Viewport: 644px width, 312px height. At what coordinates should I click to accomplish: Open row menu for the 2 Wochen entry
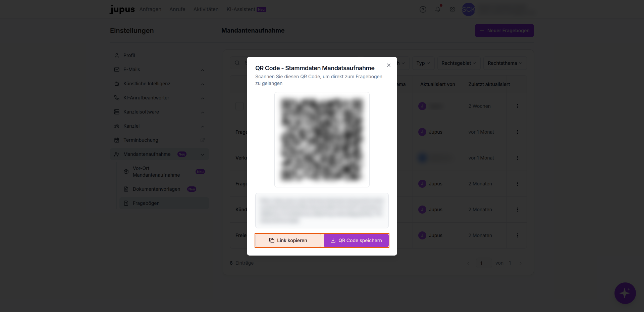(x=518, y=106)
